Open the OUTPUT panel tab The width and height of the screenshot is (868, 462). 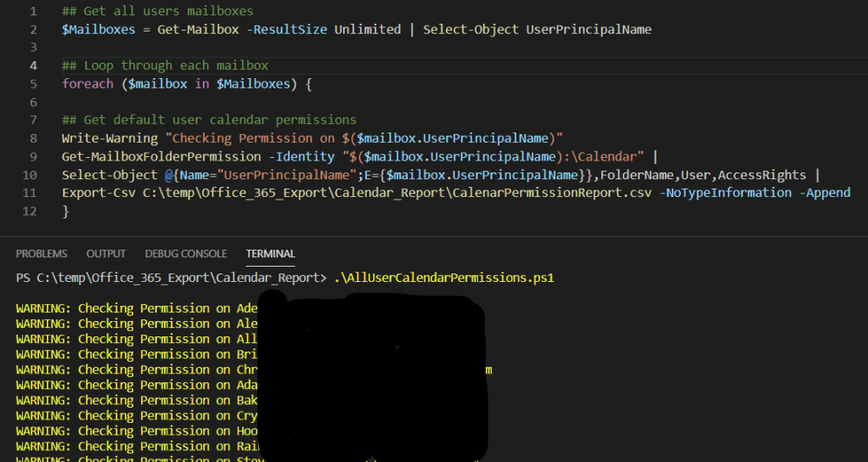(x=106, y=253)
